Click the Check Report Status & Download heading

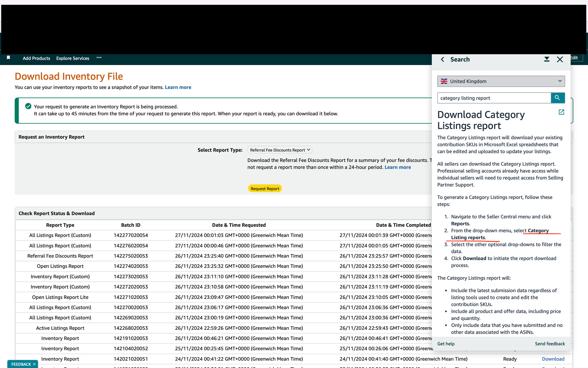[x=57, y=213]
